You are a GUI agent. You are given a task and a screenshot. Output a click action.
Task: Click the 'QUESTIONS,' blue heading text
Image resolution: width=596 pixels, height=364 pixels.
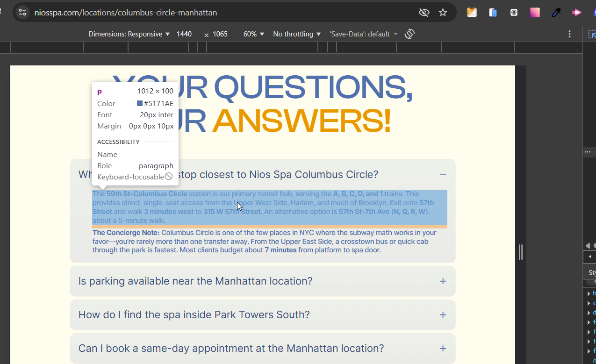pos(313,87)
